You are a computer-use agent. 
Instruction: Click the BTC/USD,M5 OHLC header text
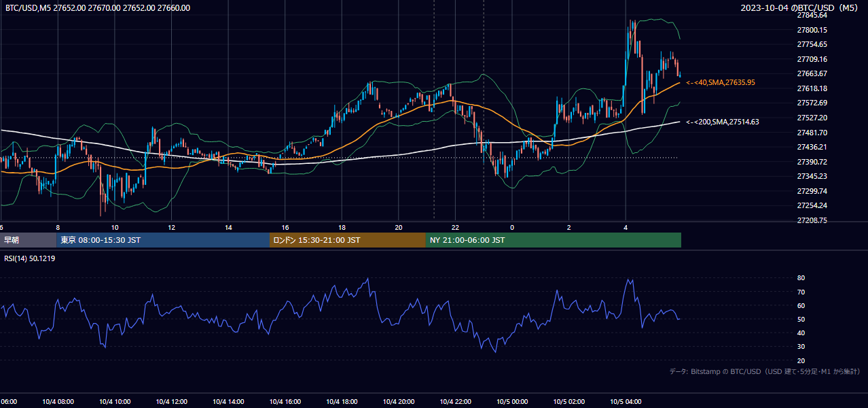point(98,8)
